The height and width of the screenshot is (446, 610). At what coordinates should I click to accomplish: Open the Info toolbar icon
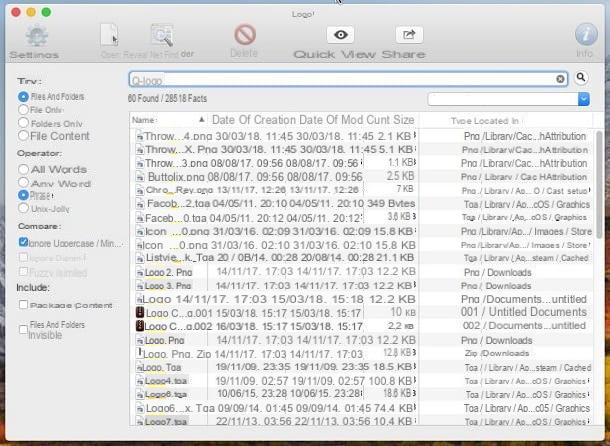[x=586, y=34]
